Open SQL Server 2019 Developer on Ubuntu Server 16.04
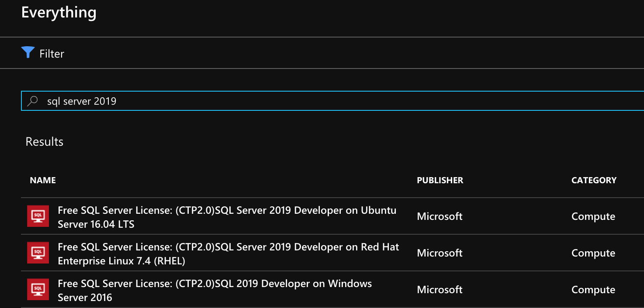Screen dimensions: 644x308 [227, 217]
